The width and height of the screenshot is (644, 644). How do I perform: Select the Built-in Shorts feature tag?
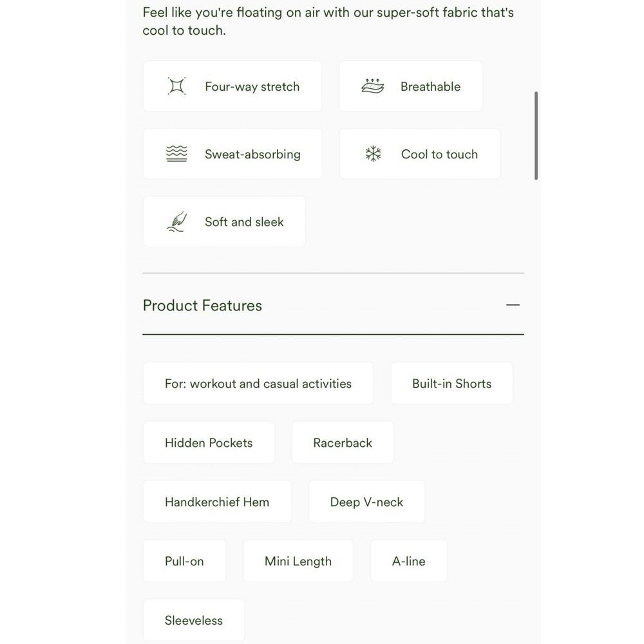(x=452, y=383)
